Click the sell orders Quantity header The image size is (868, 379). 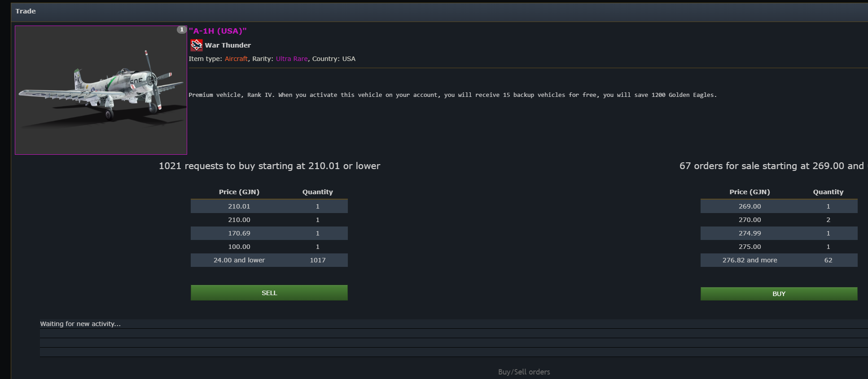click(x=828, y=192)
